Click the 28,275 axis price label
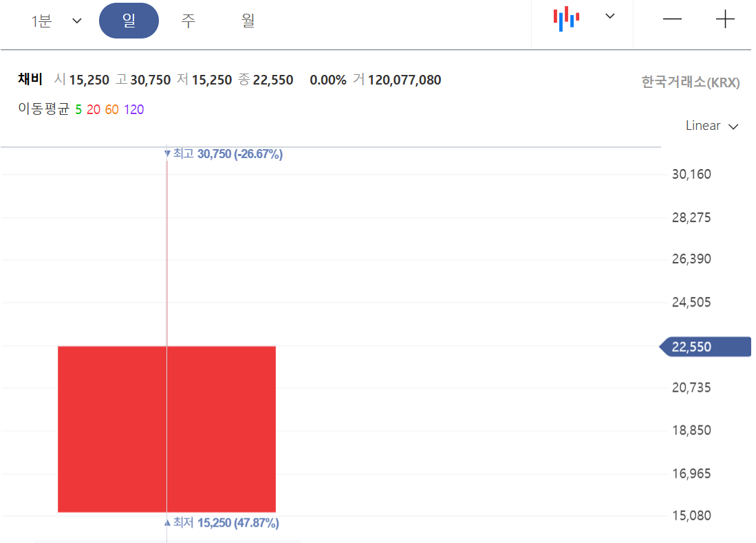The image size is (756, 543). (x=691, y=218)
